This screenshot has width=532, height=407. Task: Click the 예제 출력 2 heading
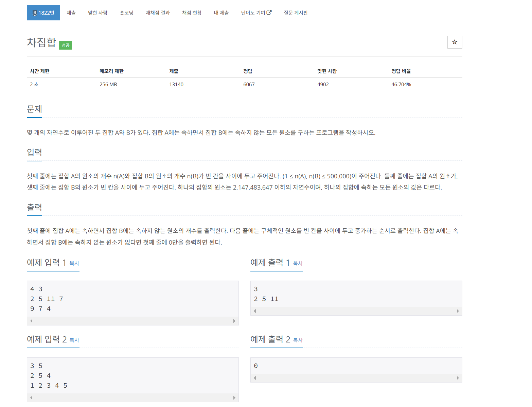coord(270,339)
